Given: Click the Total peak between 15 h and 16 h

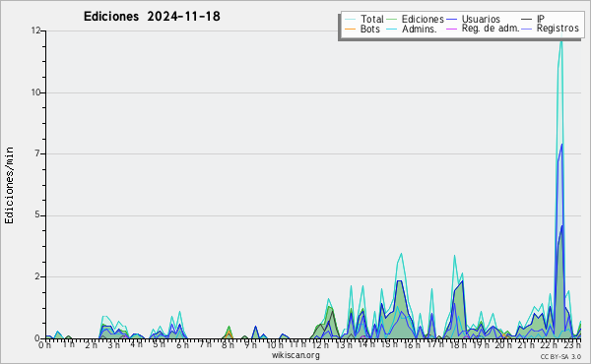Looking at the screenshot, I should click(402, 254).
